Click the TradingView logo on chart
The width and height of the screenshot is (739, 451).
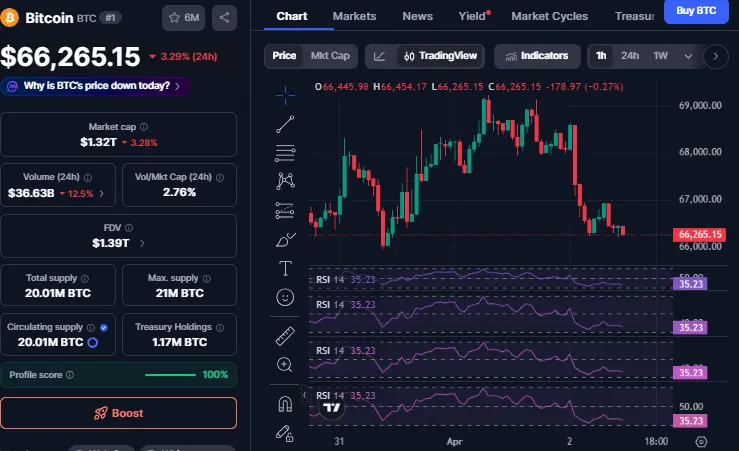coord(332,408)
